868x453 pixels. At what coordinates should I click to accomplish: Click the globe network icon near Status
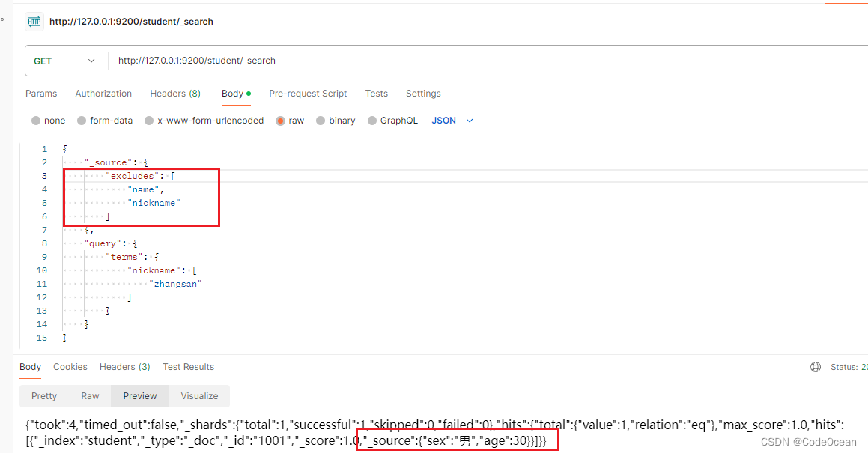[x=816, y=367]
